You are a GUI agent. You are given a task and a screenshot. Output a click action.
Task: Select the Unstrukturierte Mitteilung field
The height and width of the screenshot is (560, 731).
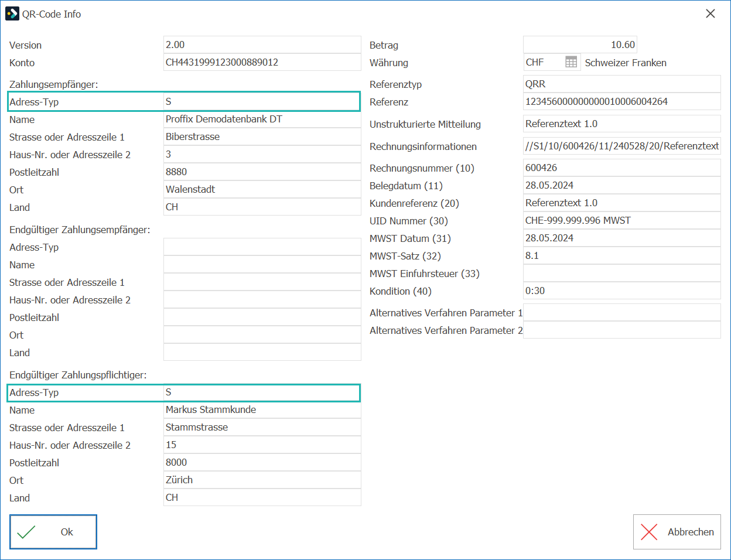pyautogui.click(x=622, y=124)
